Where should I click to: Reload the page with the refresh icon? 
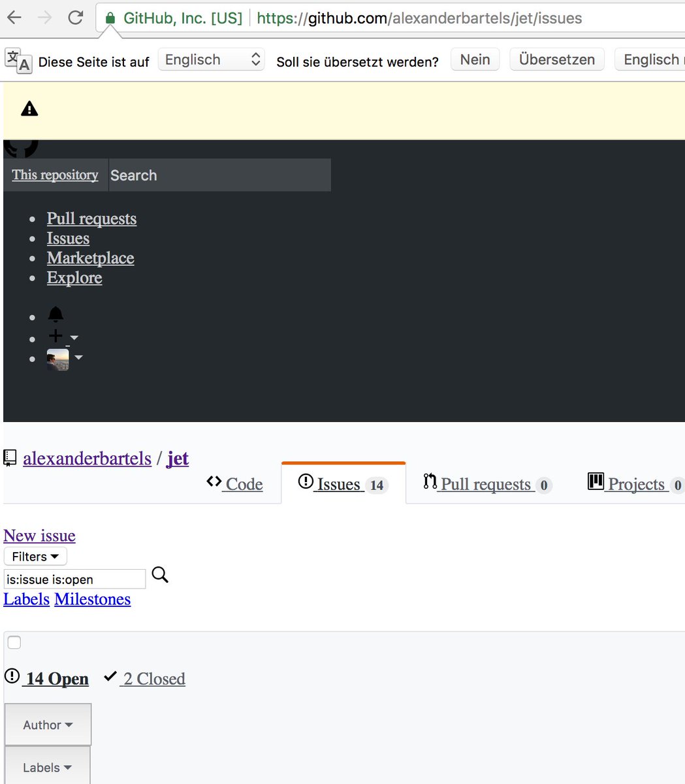76,18
